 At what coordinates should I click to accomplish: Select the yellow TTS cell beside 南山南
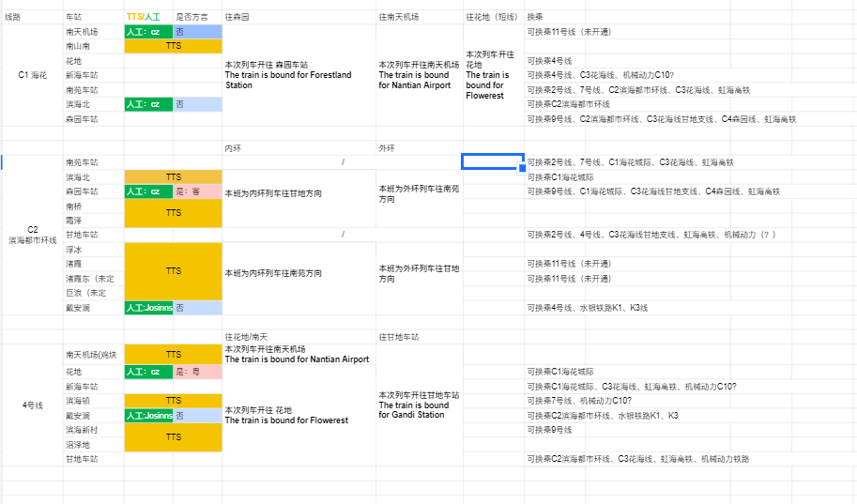point(174,46)
